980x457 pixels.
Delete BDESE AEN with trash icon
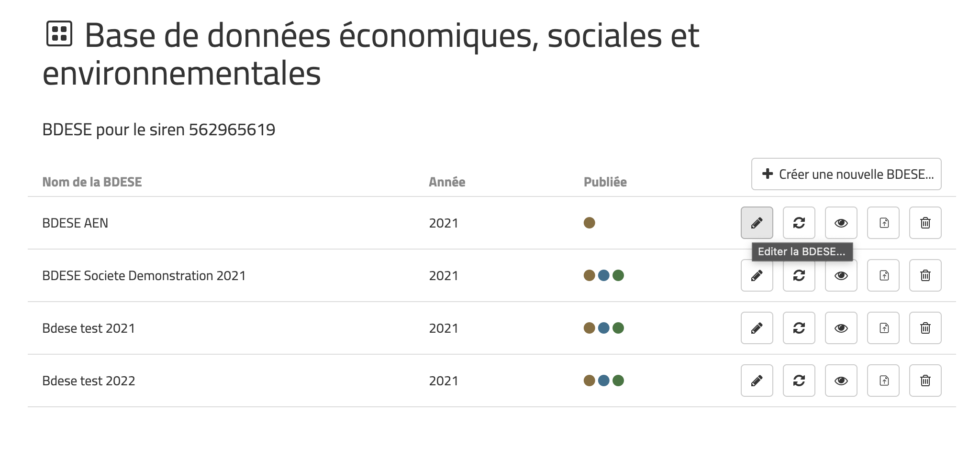(x=925, y=223)
